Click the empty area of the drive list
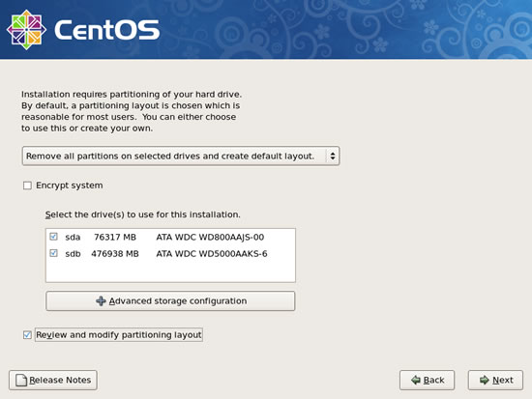 pyautogui.click(x=170, y=271)
